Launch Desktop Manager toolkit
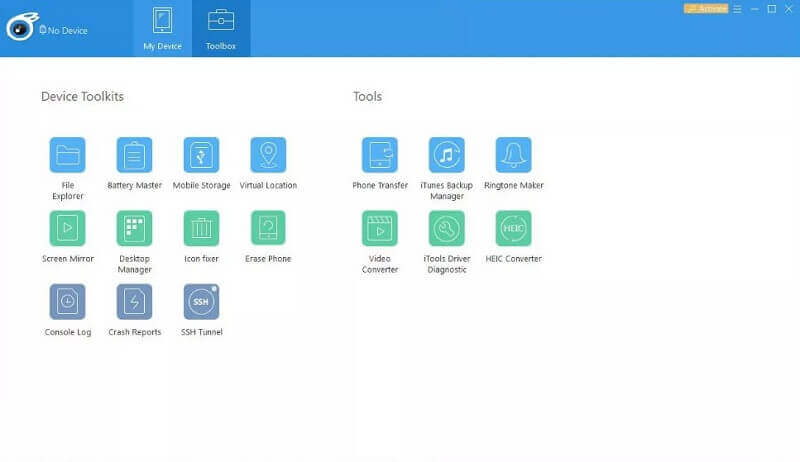The image size is (800, 462). click(x=134, y=228)
